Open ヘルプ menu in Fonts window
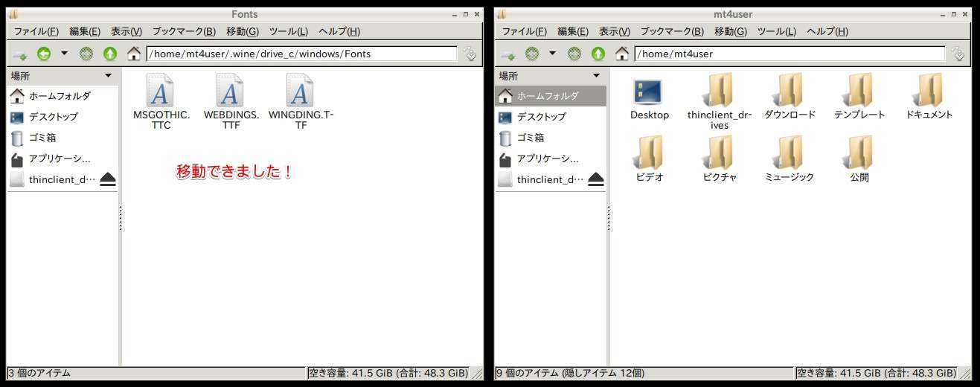The height and width of the screenshot is (387, 980). [x=339, y=31]
